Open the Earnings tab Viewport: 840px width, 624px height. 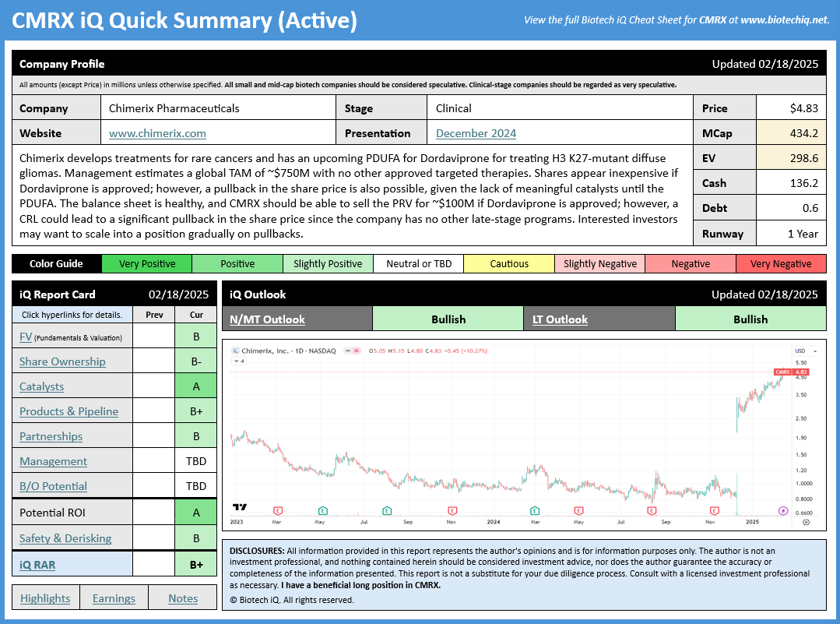click(114, 598)
